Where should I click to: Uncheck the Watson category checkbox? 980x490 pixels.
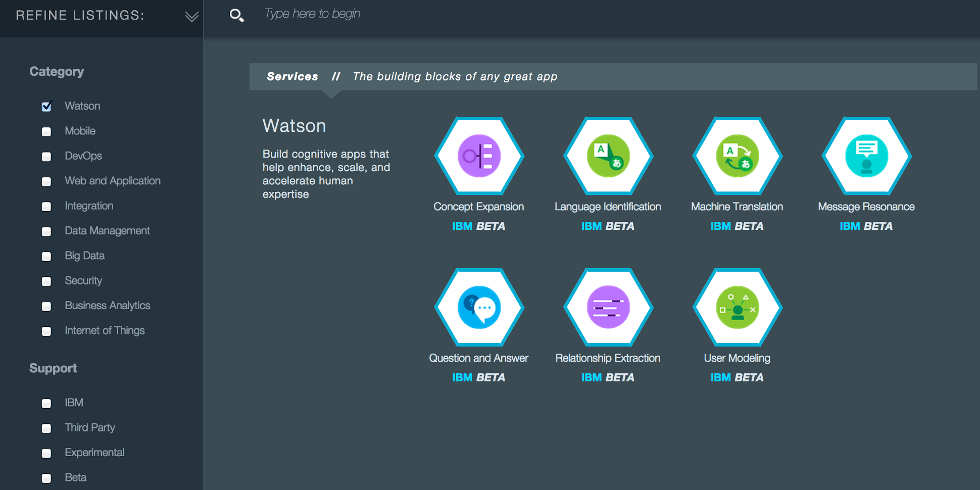click(x=46, y=106)
